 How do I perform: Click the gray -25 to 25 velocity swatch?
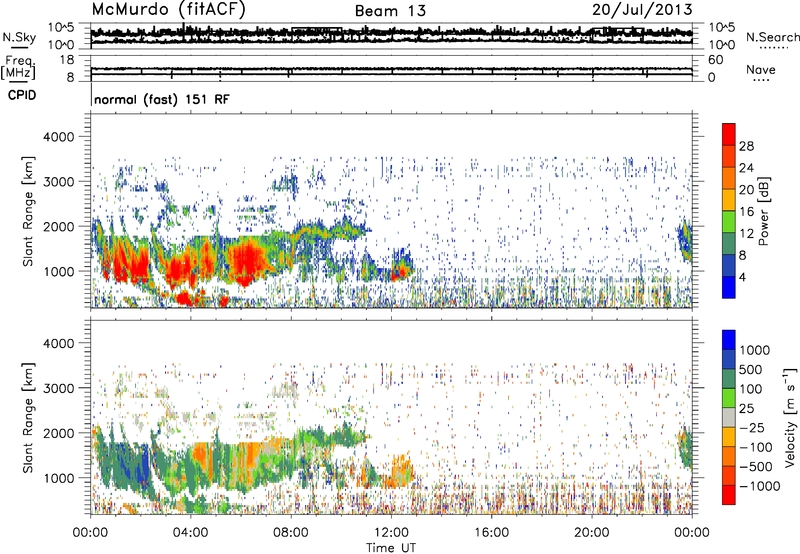pos(729,418)
